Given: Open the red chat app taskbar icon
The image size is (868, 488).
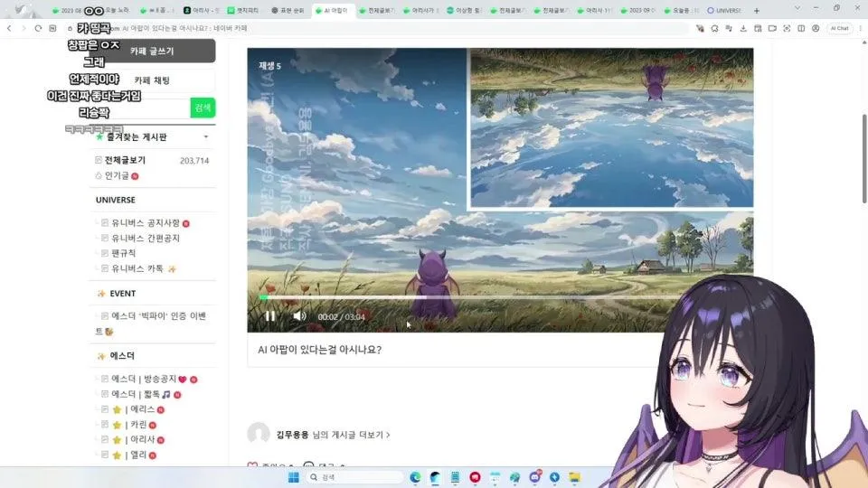Looking at the screenshot, I should click(475, 477).
